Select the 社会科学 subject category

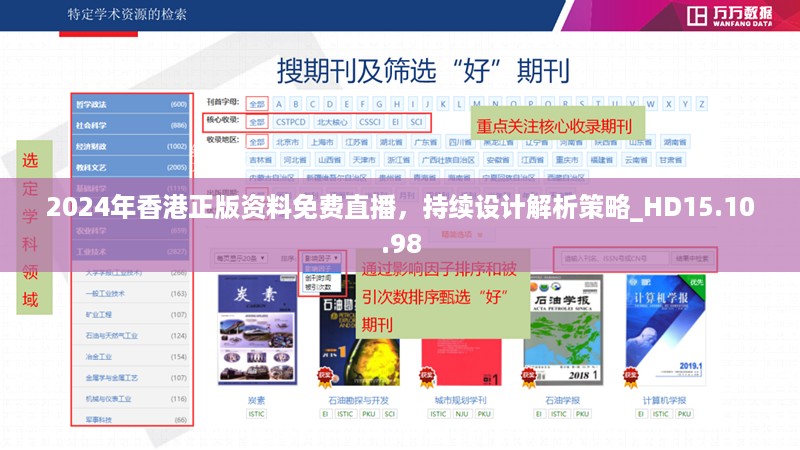[132, 125]
